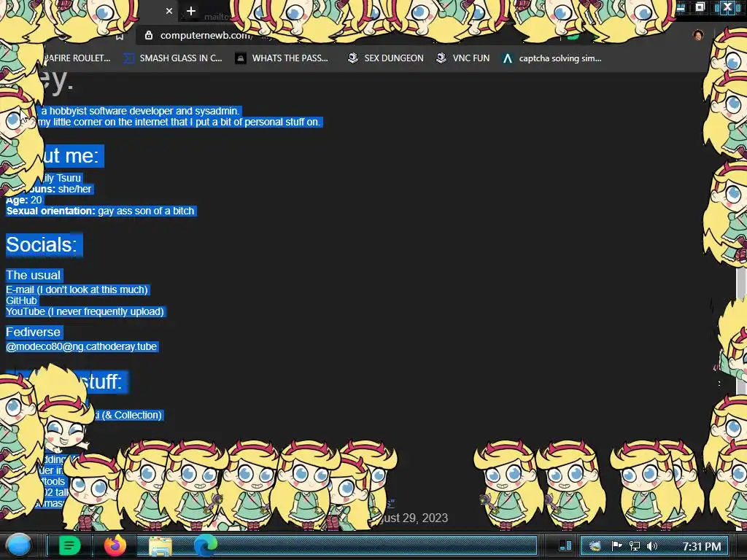Open the @modeco80@ng.cathoderay.tube Fediverse link
The image size is (747, 560).
82,346
